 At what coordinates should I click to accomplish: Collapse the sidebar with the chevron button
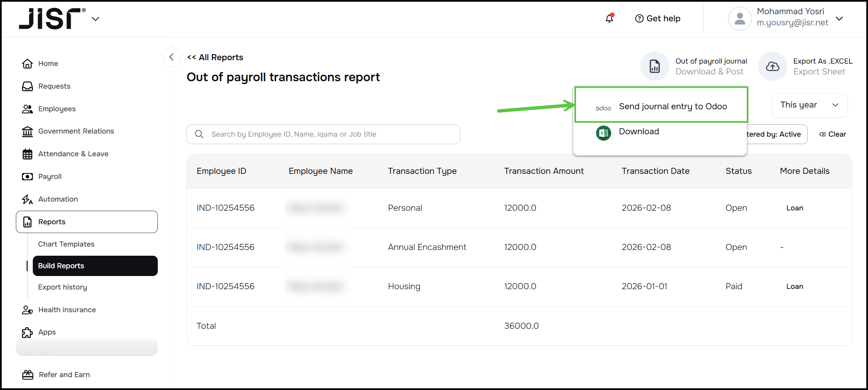[x=172, y=57]
